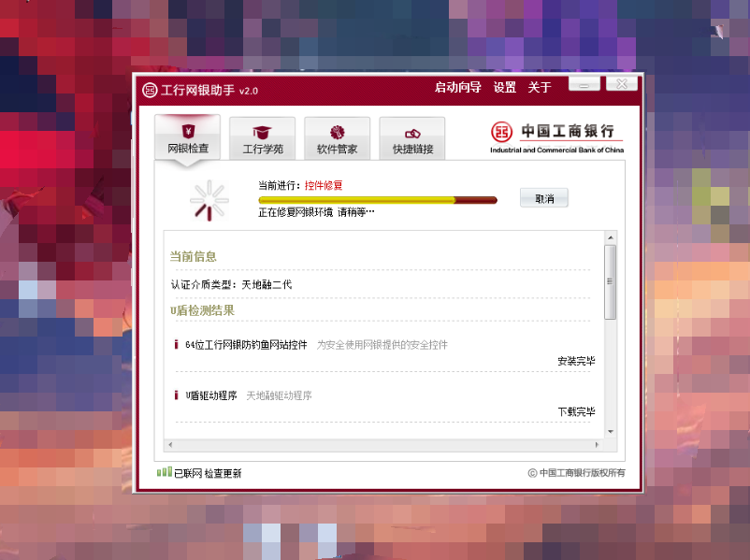
Task: Click the 网银检查 shield icon
Action: pyautogui.click(x=187, y=131)
